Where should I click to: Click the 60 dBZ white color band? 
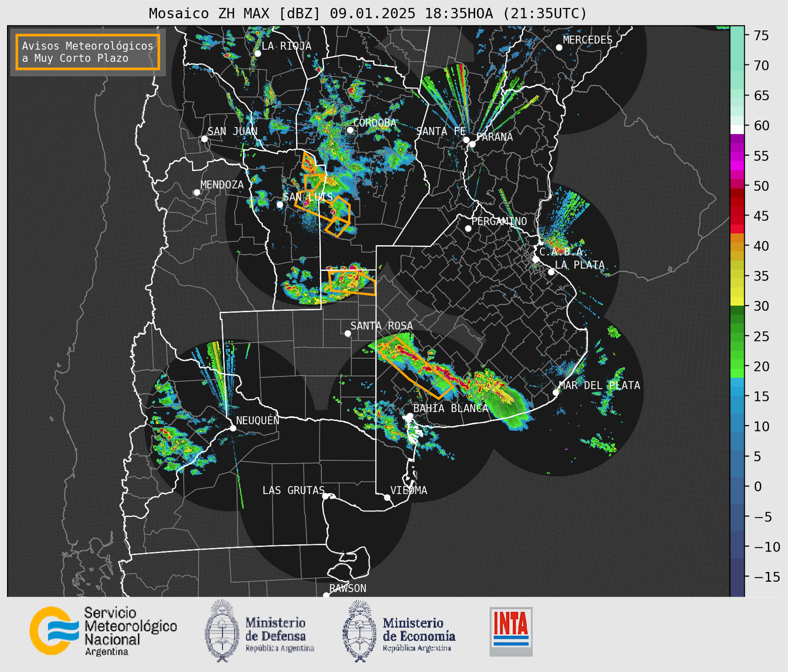(x=737, y=129)
